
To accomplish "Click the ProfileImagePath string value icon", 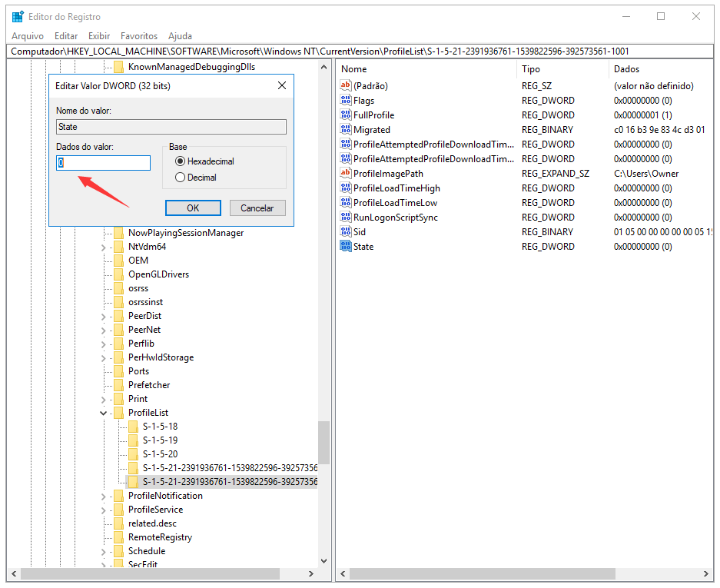I will click(345, 174).
